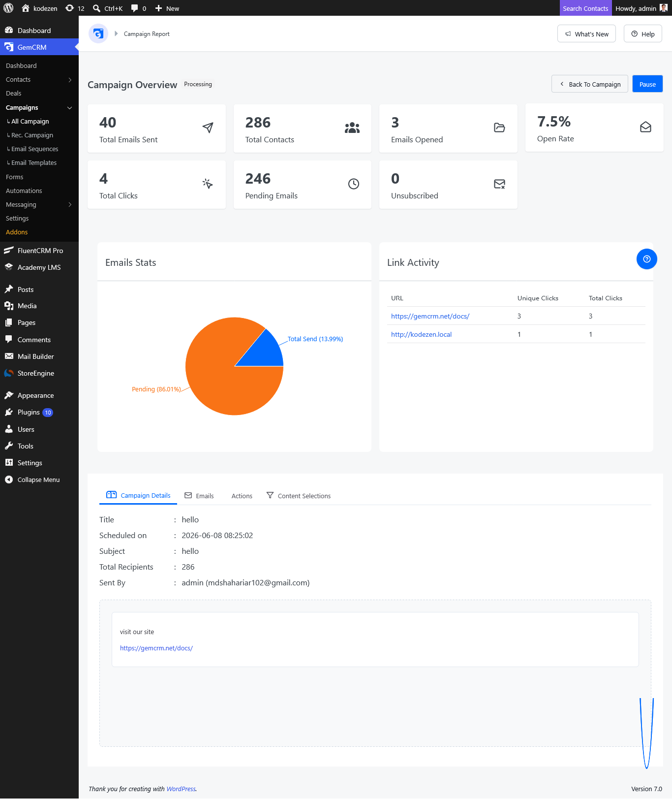672x800 pixels.
Task: Expand the Contacts submenu chevron
Action: (x=70, y=80)
